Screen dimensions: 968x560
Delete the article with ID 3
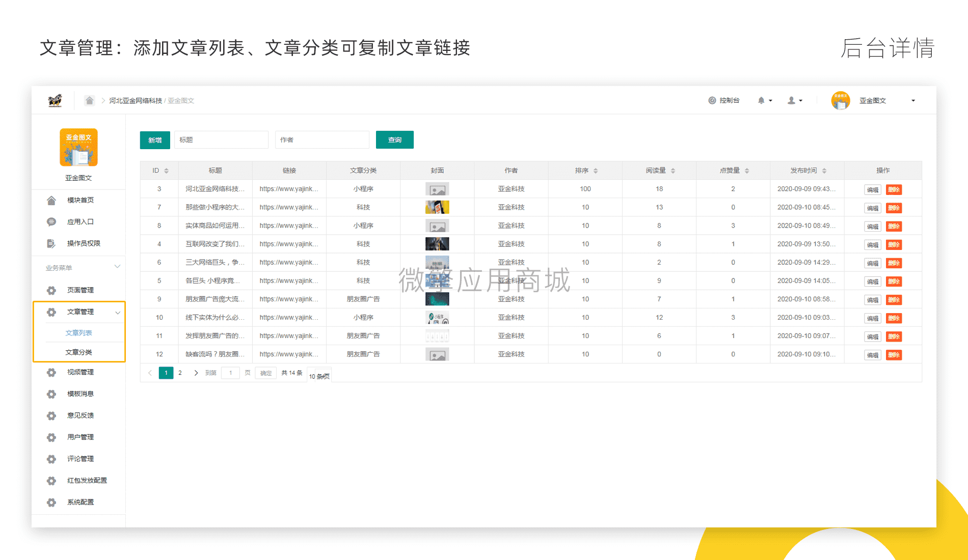coord(894,190)
